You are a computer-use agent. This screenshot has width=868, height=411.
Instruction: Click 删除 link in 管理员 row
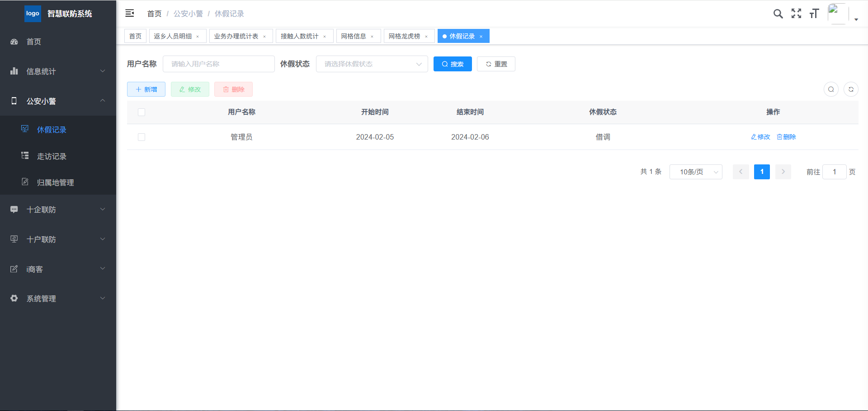click(x=786, y=137)
